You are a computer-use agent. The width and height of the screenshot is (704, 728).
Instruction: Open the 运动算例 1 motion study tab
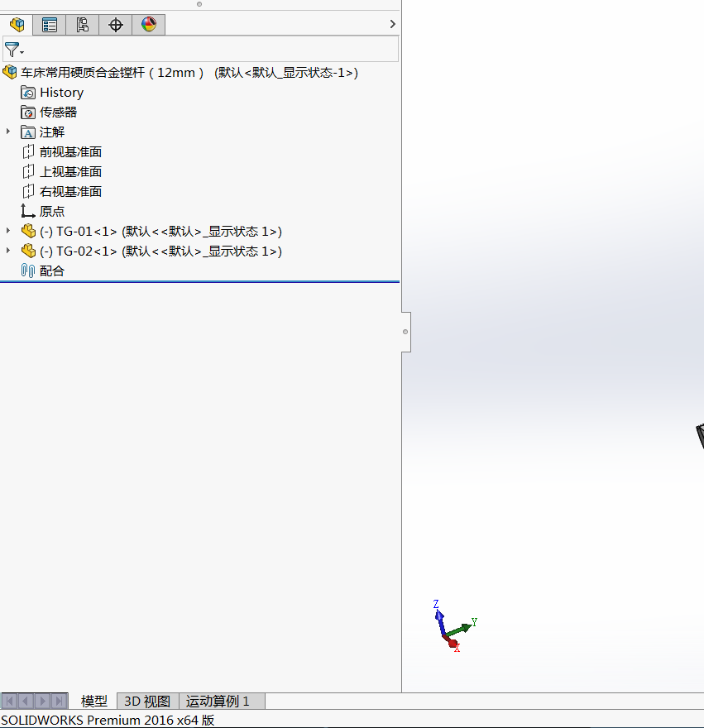[218, 702]
